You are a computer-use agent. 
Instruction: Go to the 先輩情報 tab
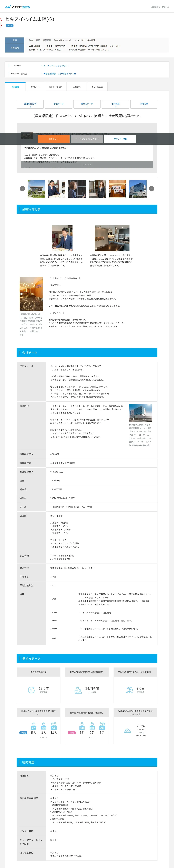click(x=77, y=87)
